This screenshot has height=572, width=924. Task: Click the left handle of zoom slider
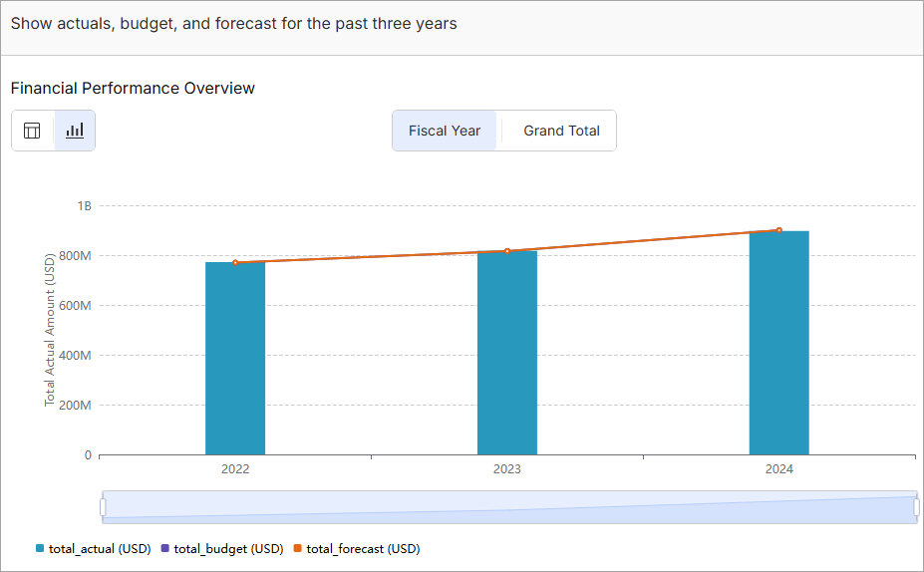click(103, 507)
